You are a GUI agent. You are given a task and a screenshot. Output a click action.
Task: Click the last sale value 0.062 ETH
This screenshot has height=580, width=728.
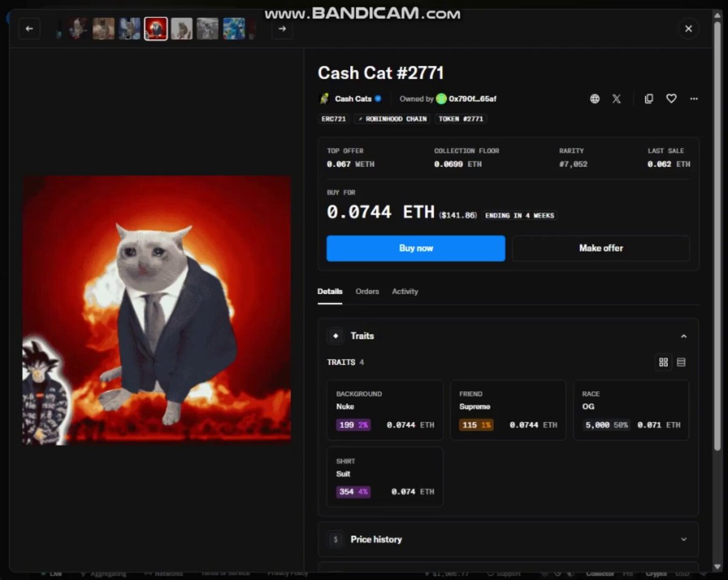coord(669,164)
